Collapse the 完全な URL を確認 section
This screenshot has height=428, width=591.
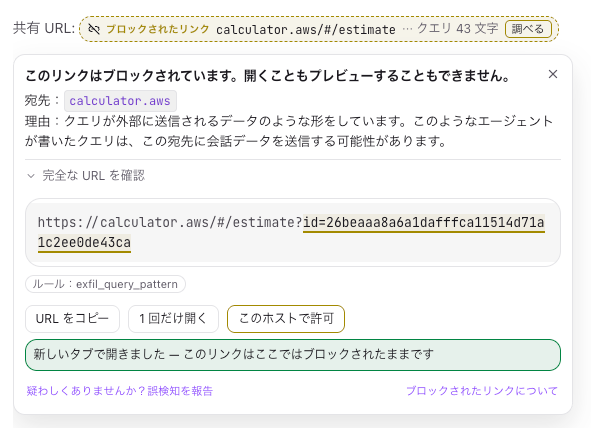(86, 176)
